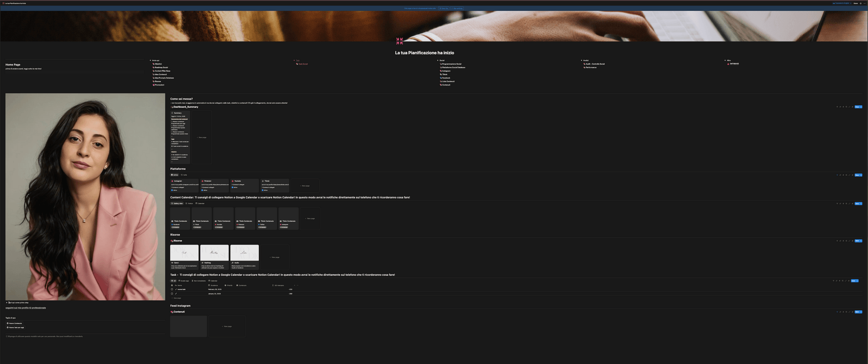This screenshot has width=868, height=364.
Task: Open the Hashtag resource card thumbnail
Action: 214,253
